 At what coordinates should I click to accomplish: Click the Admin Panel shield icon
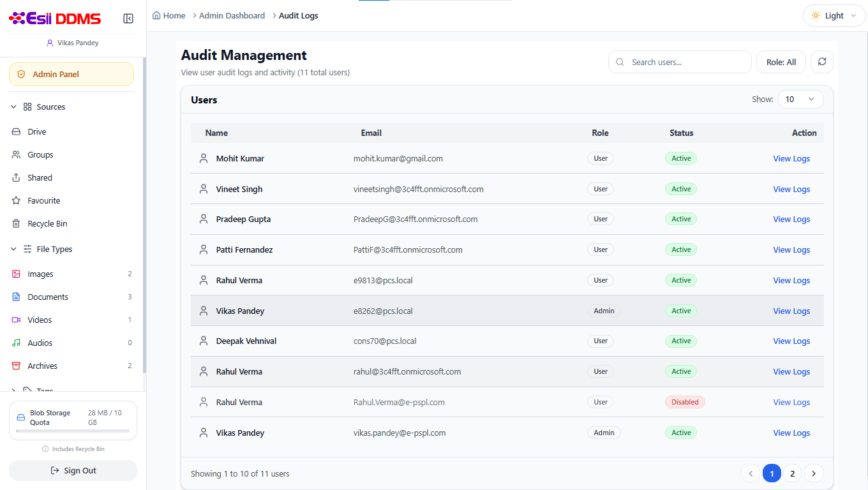(x=21, y=74)
